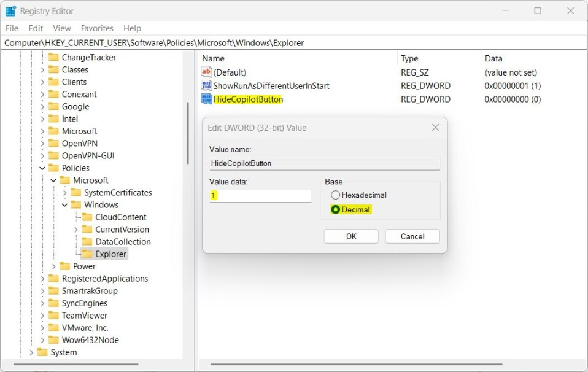This screenshot has height=372, width=588.
Task: Click the Clients folder icon
Action: pos(53,82)
